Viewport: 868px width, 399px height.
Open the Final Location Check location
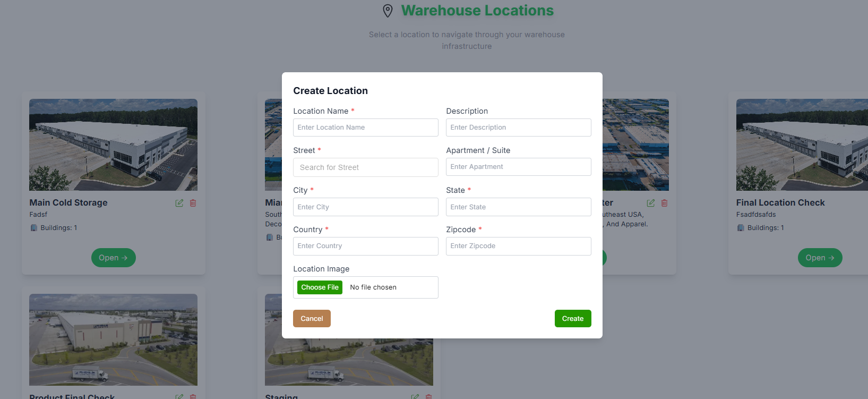820,258
